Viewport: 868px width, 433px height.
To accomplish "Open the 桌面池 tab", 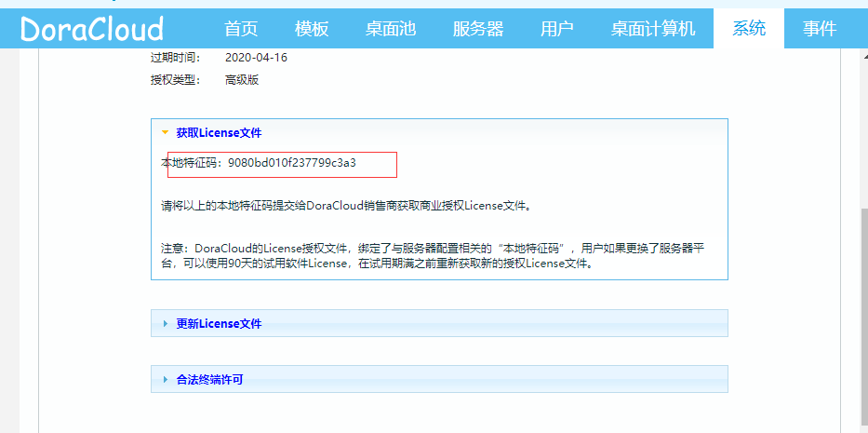I will click(390, 28).
